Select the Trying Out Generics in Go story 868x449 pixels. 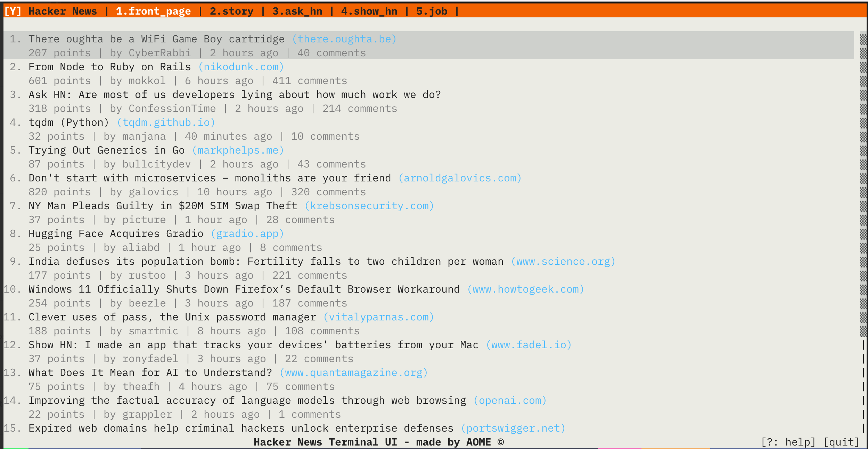tap(106, 150)
